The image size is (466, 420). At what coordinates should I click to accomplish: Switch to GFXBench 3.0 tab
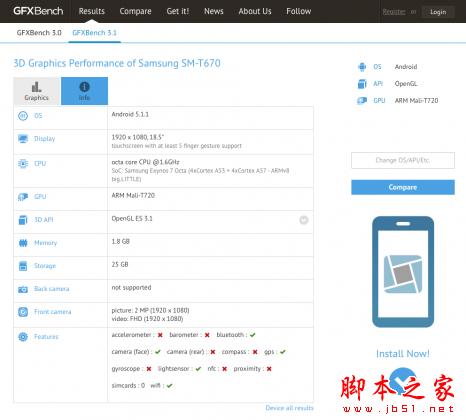point(39,33)
